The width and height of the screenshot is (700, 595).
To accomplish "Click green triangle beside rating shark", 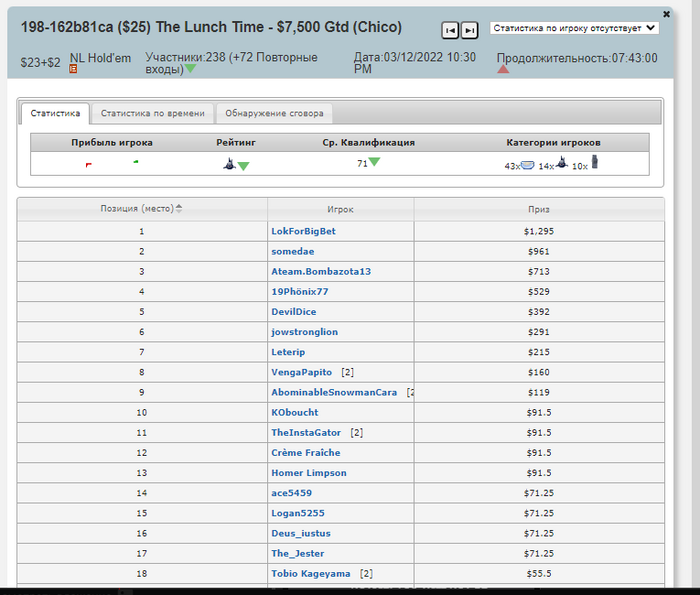I will (x=243, y=166).
